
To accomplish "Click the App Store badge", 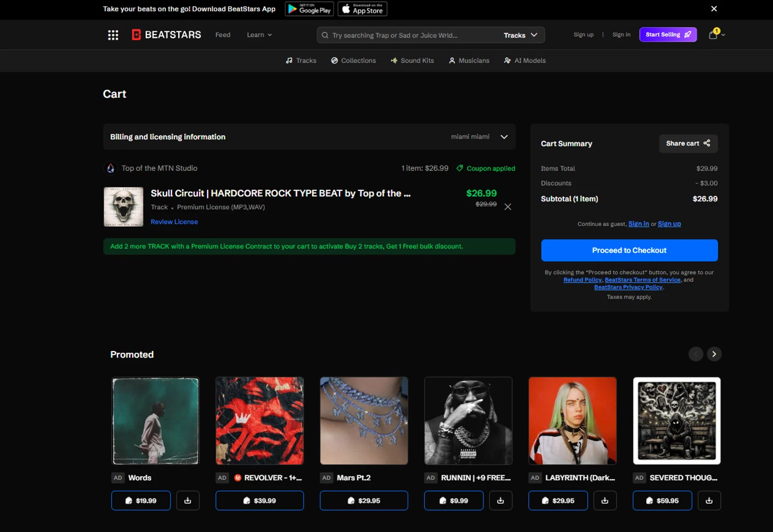I will pyautogui.click(x=362, y=9).
